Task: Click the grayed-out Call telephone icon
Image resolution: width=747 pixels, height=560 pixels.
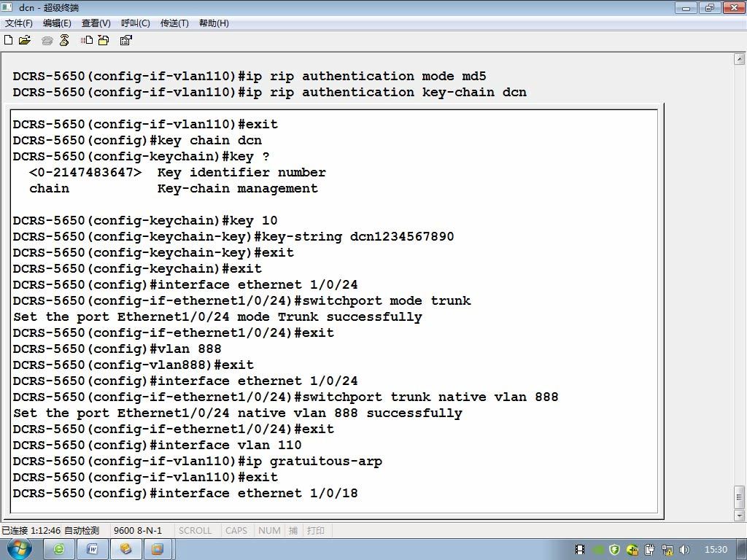Action: [x=47, y=41]
